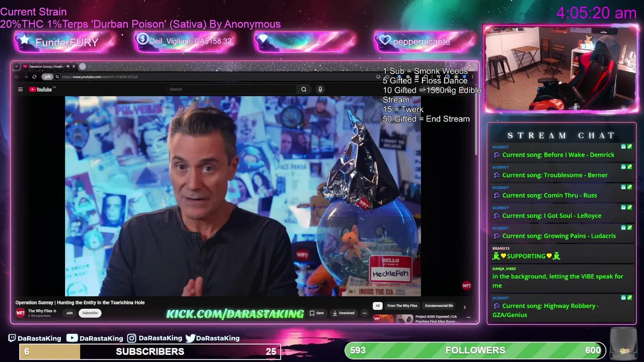Click the Join channel button
This screenshot has width=644, height=362.
coord(69,313)
